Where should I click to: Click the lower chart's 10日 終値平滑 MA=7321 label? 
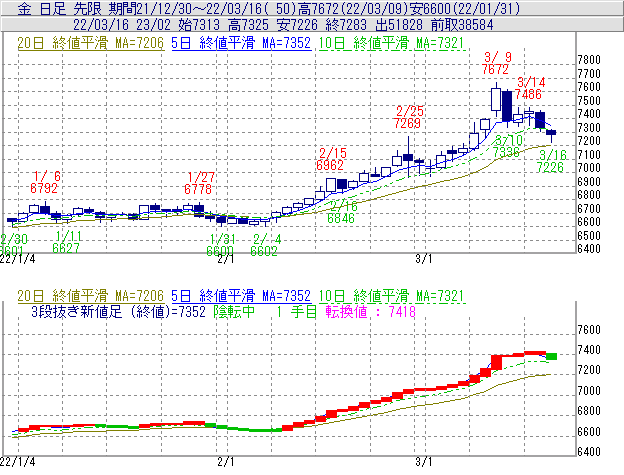391,296
